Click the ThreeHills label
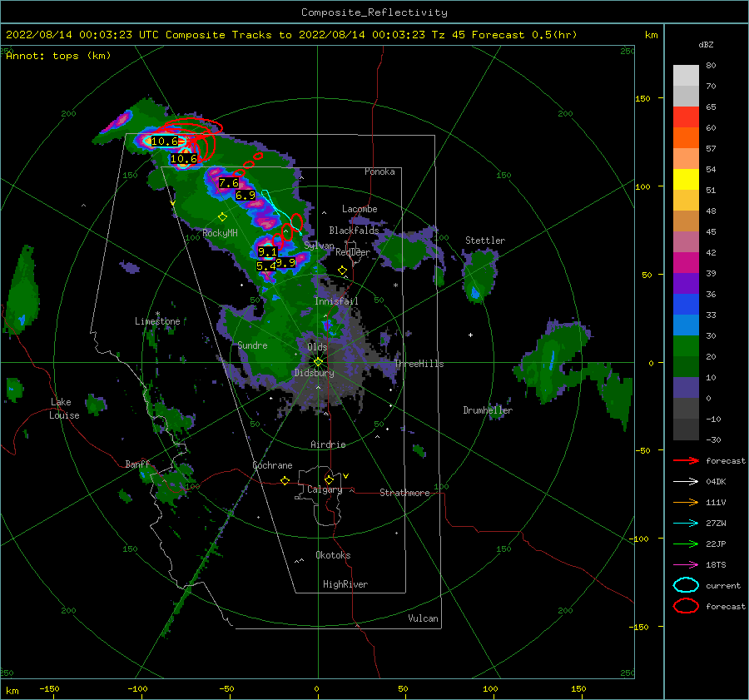 pyautogui.click(x=419, y=364)
